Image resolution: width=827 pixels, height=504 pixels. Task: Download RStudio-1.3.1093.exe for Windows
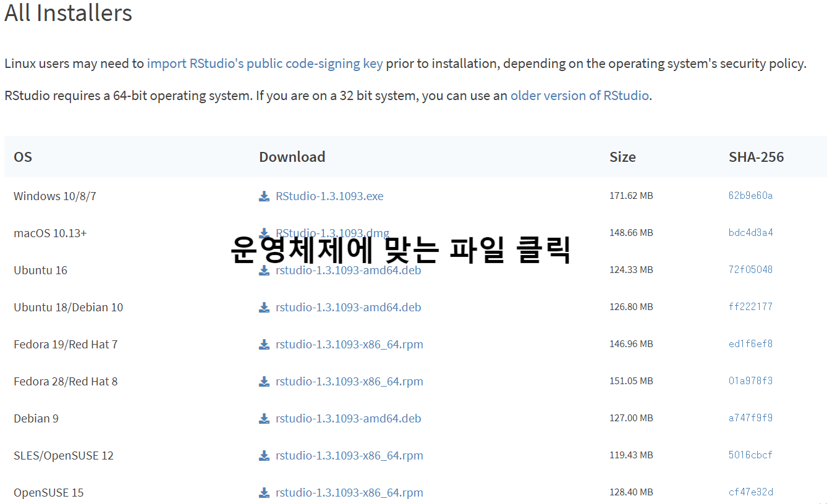(329, 196)
